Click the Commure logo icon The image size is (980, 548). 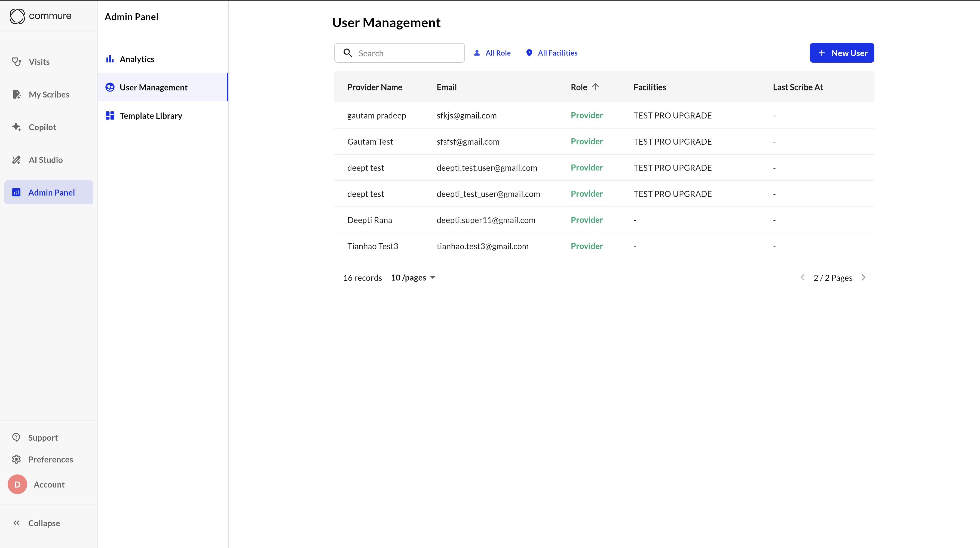point(17,16)
